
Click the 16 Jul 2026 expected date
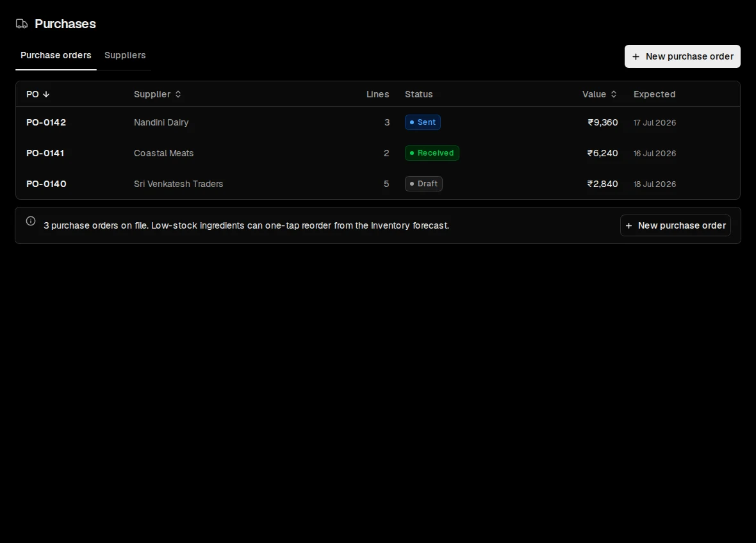coord(655,154)
